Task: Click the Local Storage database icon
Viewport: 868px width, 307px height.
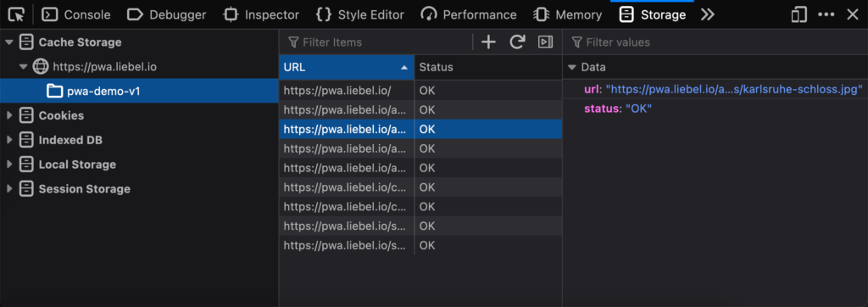Action: tap(26, 164)
